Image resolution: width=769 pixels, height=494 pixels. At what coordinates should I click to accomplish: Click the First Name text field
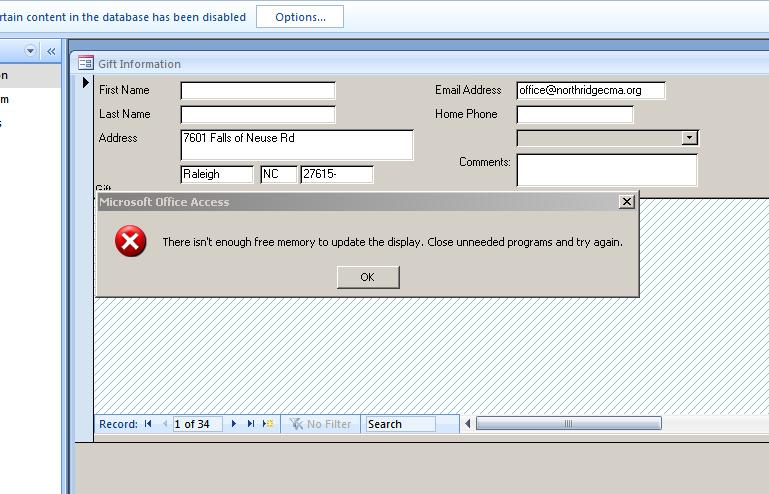pos(257,91)
